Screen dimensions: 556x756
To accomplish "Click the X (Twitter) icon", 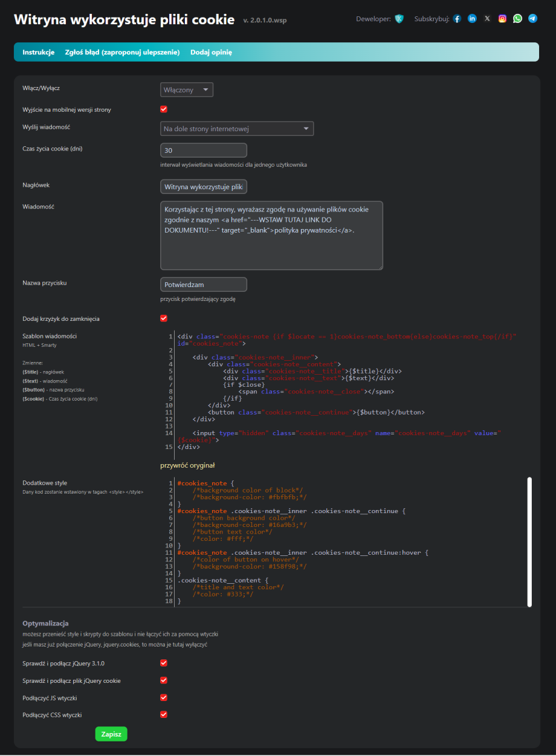I will pos(487,19).
